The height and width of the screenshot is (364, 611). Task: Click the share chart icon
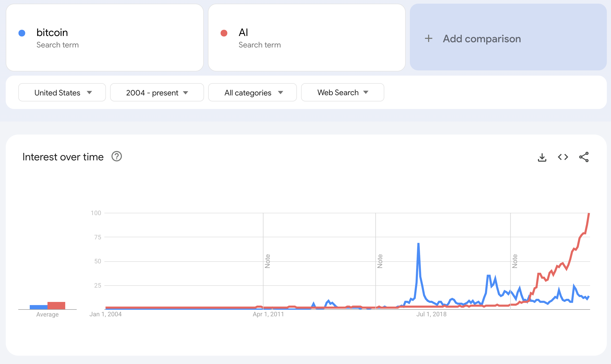[584, 157]
